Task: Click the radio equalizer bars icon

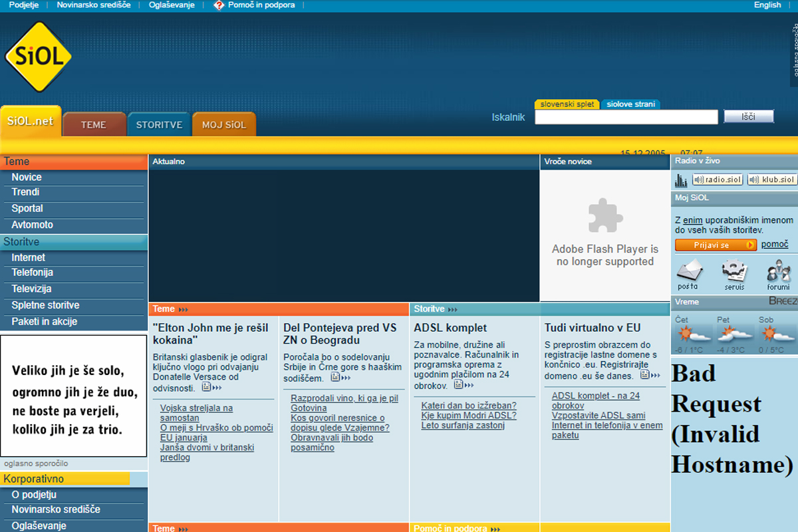Action: [681, 180]
